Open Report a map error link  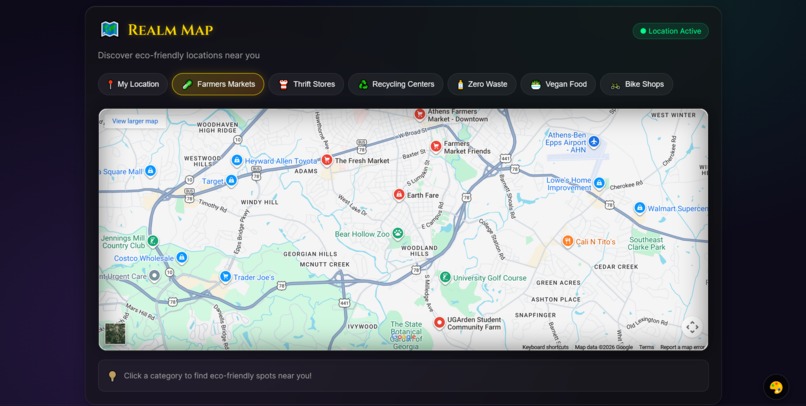click(x=682, y=347)
